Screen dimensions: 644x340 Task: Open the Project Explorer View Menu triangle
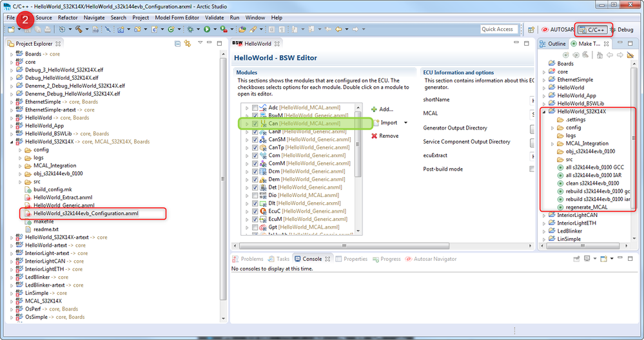(x=200, y=43)
